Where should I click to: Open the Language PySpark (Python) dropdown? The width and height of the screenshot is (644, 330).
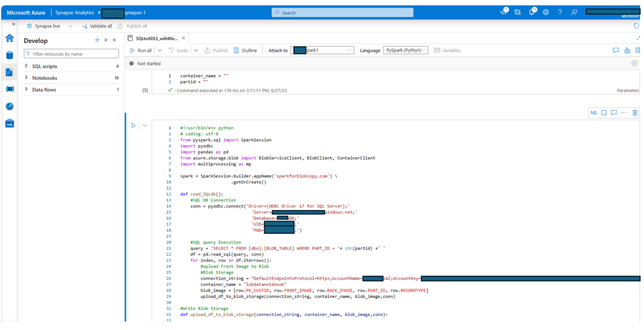pyautogui.click(x=405, y=50)
